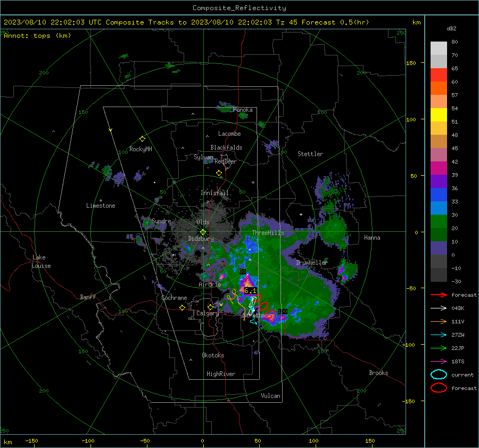Viewport: 479px width, 448px height.
Task: Click the HighRiver city label
Action: [x=221, y=374]
